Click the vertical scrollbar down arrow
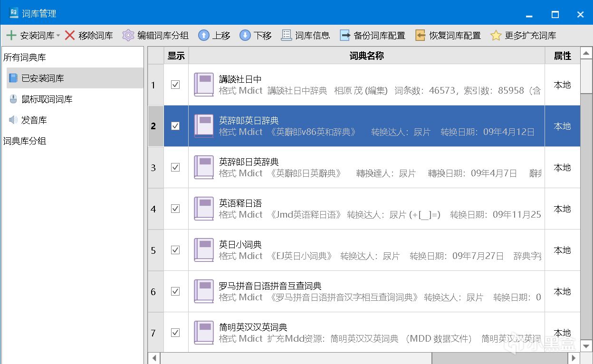 tap(587, 345)
